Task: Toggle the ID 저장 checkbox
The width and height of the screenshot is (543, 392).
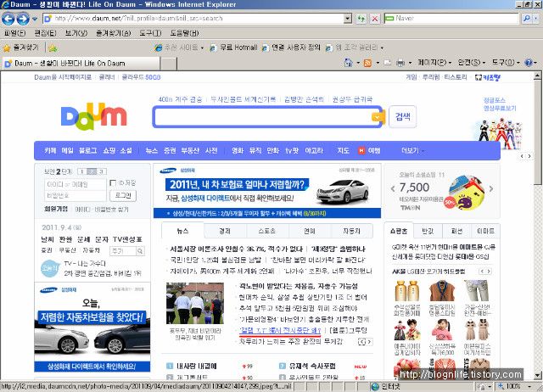Action: (113, 182)
